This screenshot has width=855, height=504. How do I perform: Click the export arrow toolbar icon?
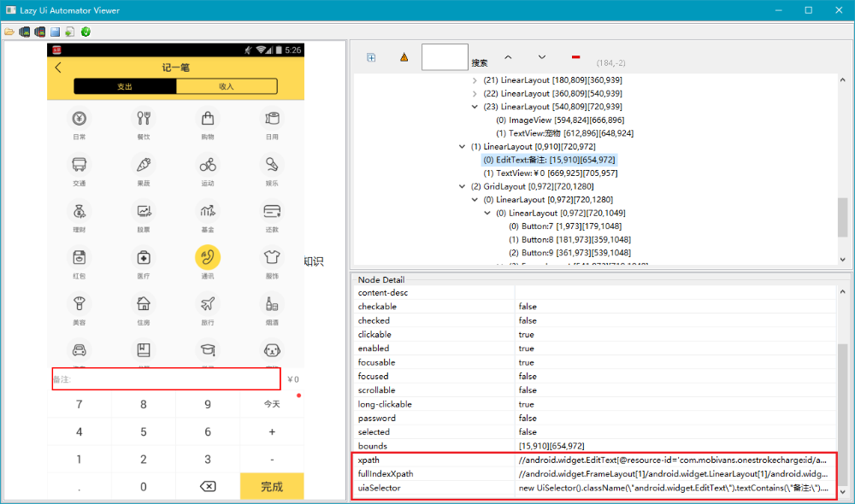[70, 32]
